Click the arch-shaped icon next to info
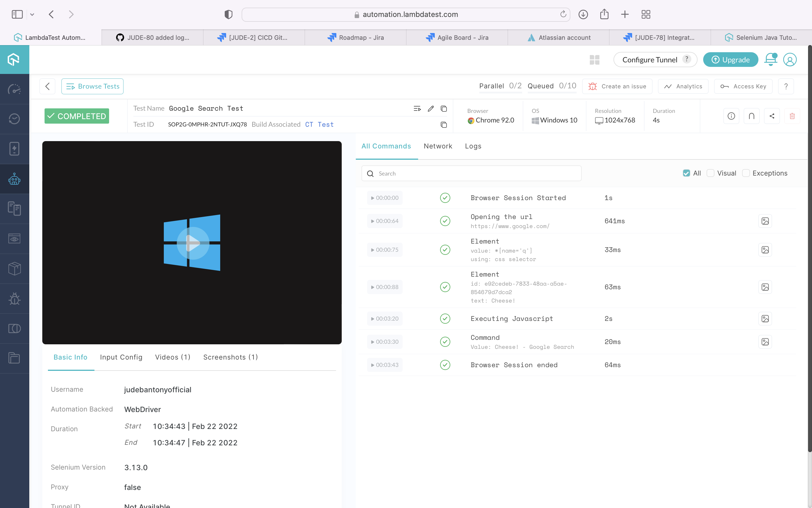Image resolution: width=812 pixels, height=508 pixels. (x=752, y=116)
